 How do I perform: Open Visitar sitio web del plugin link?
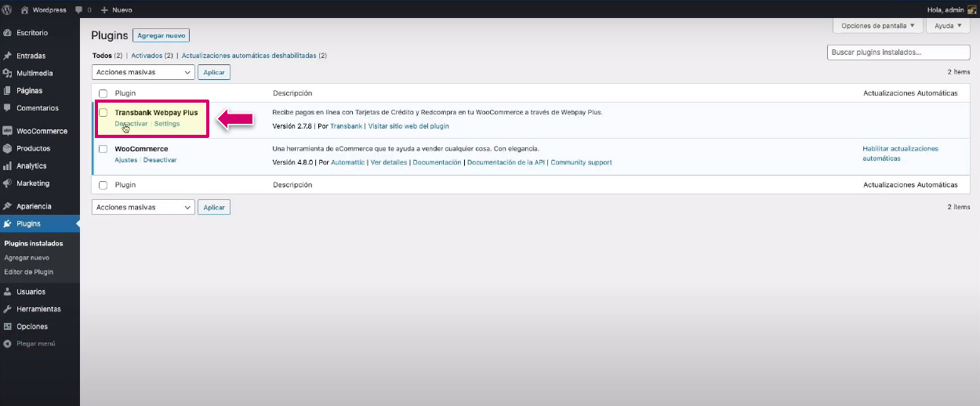coord(408,126)
